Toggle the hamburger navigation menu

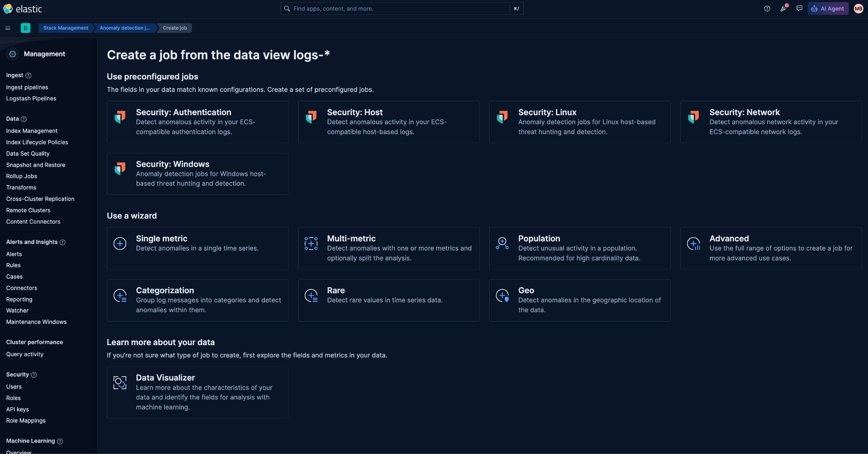click(x=8, y=28)
